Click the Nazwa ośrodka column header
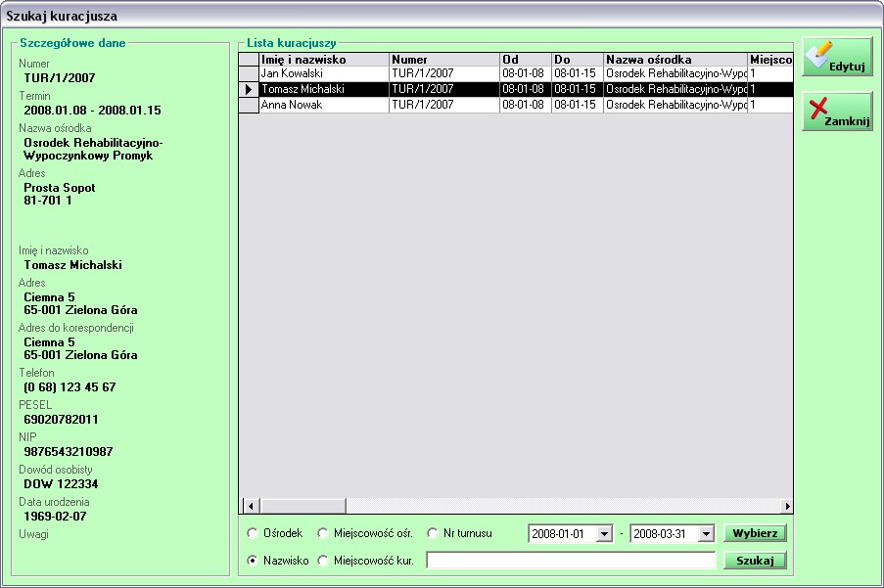The image size is (884, 588). point(675,60)
